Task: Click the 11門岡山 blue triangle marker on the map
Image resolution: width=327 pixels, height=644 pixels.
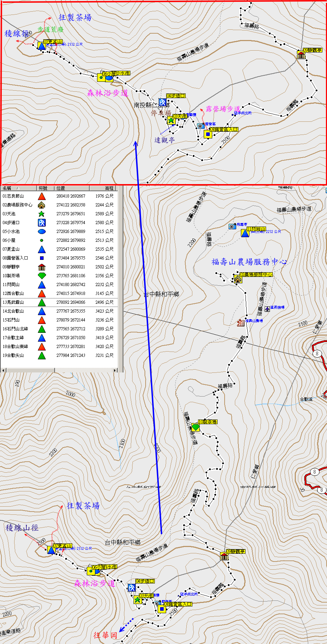Action: (x=245, y=233)
